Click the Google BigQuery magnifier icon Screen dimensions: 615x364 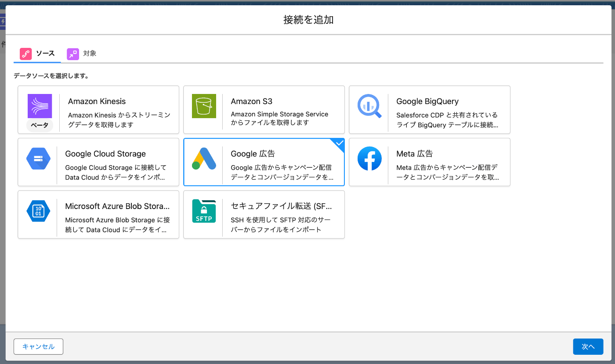click(x=369, y=106)
